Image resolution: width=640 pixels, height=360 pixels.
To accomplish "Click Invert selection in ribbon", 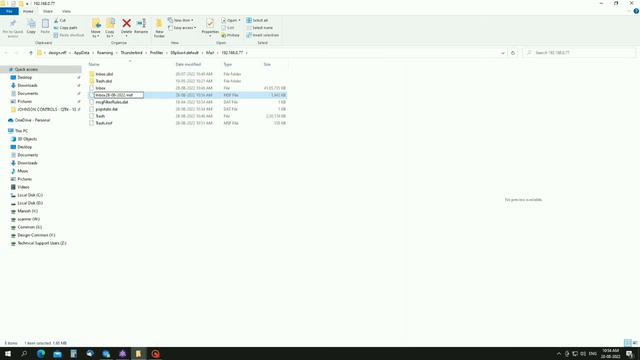I will coord(262,35).
